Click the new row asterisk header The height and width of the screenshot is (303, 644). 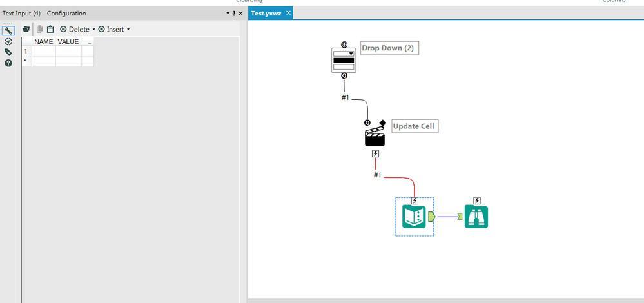(26, 61)
